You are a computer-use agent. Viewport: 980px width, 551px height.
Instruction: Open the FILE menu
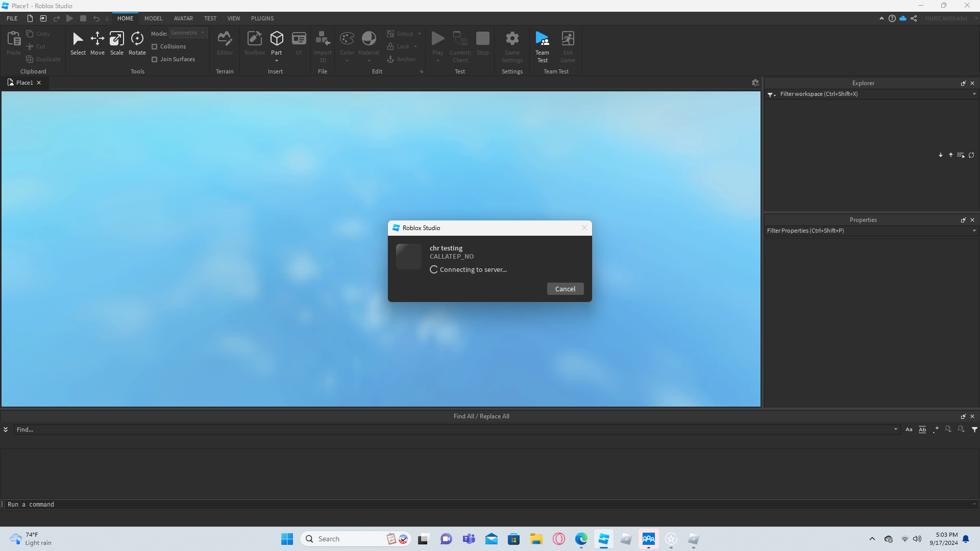click(x=12, y=18)
